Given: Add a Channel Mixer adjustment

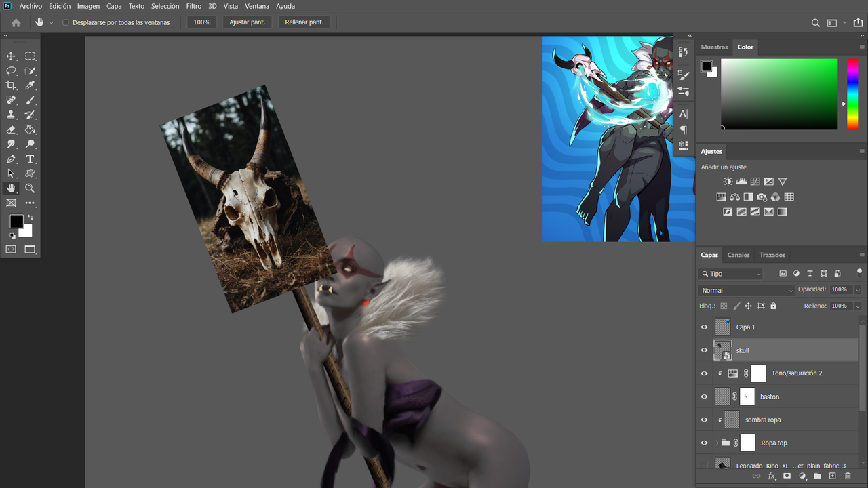Looking at the screenshot, I should [775, 197].
